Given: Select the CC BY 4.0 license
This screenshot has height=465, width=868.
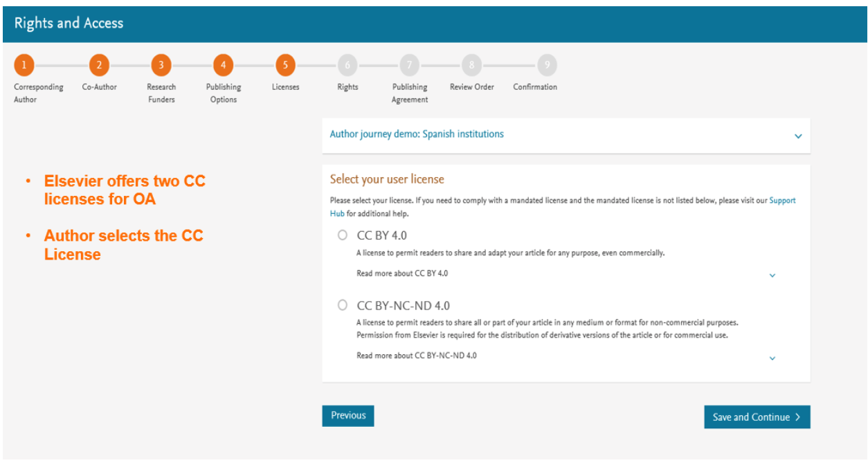Looking at the screenshot, I should click(343, 235).
